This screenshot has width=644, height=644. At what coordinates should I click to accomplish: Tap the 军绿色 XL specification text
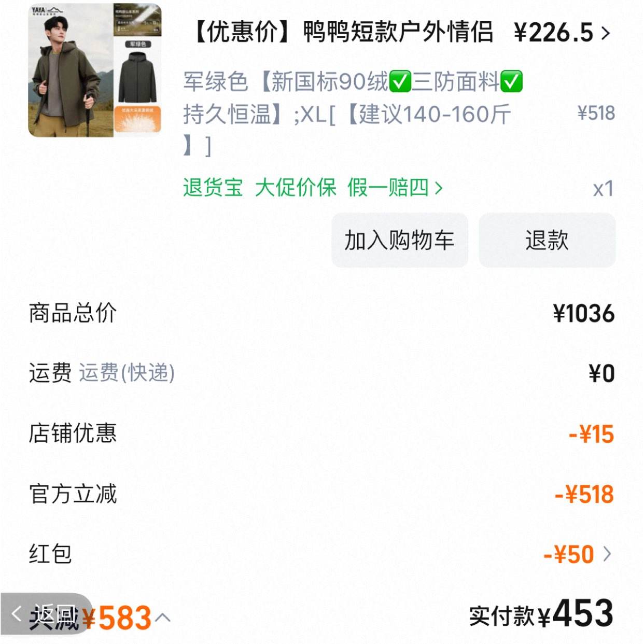point(353,114)
